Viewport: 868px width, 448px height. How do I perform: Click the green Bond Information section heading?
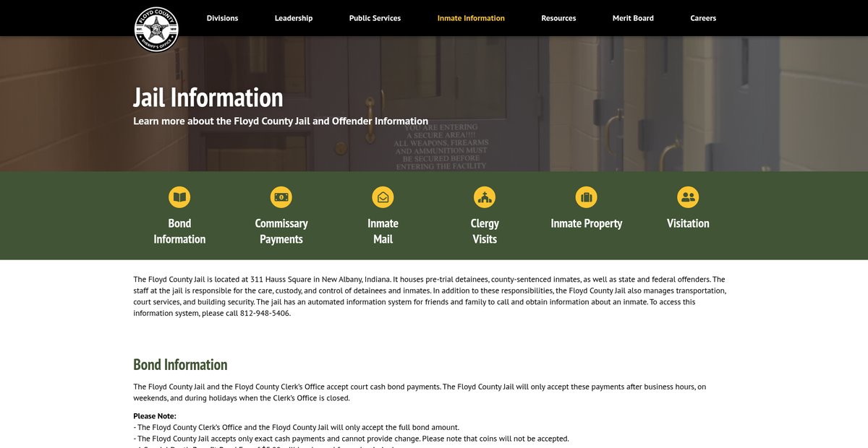(180, 364)
